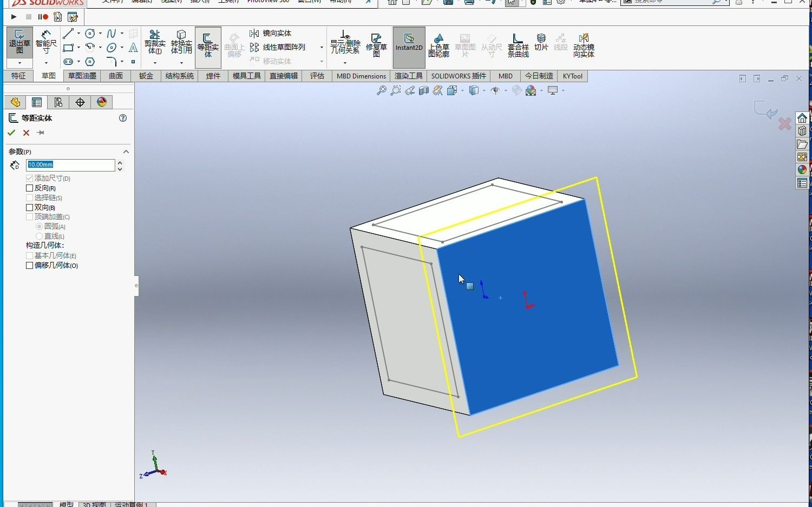Switch to the 特征 (Features) tab
This screenshot has height=507, width=812.
(x=18, y=76)
